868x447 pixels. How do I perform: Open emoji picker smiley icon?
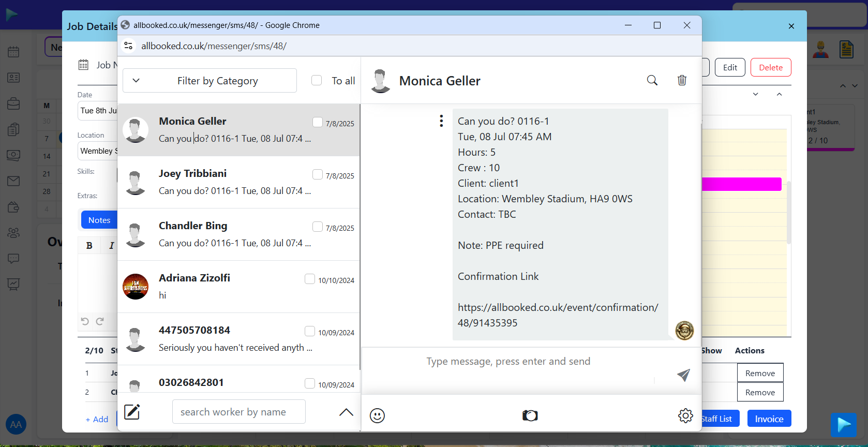point(378,415)
